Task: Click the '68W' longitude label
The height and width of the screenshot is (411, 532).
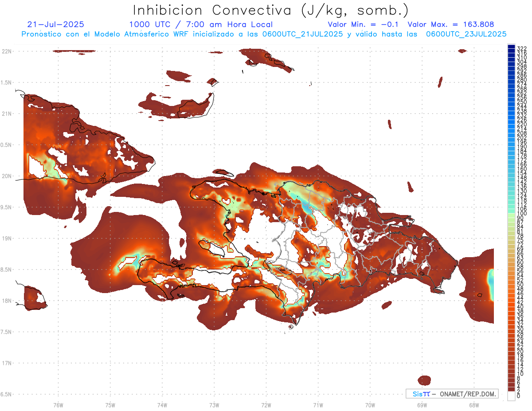Action: [474, 405]
